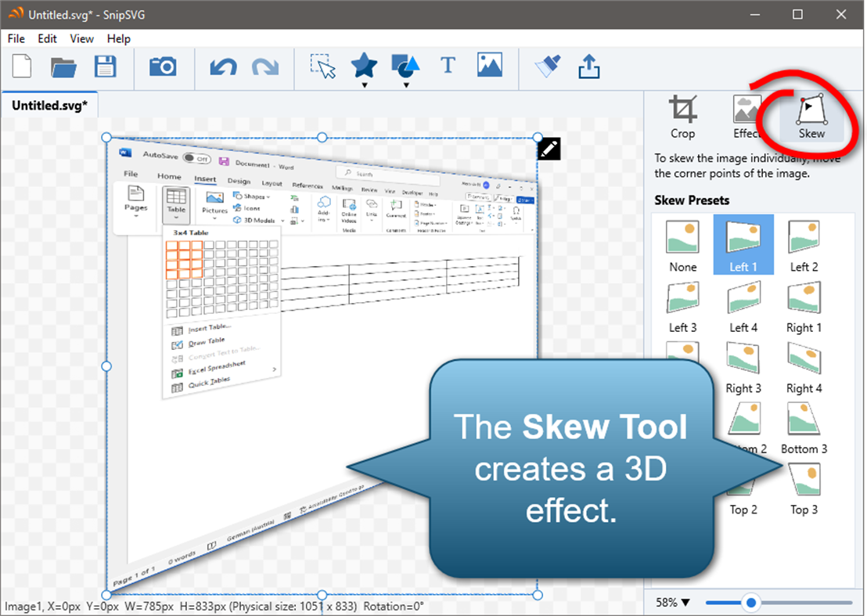Screen dimensions: 867x616
Task: Undo the last action
Action: click(x=222, y=67)
